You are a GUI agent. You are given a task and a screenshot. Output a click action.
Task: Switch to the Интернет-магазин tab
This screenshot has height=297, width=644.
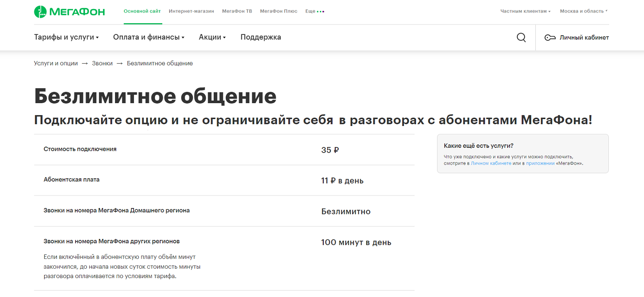click(191, 11)
